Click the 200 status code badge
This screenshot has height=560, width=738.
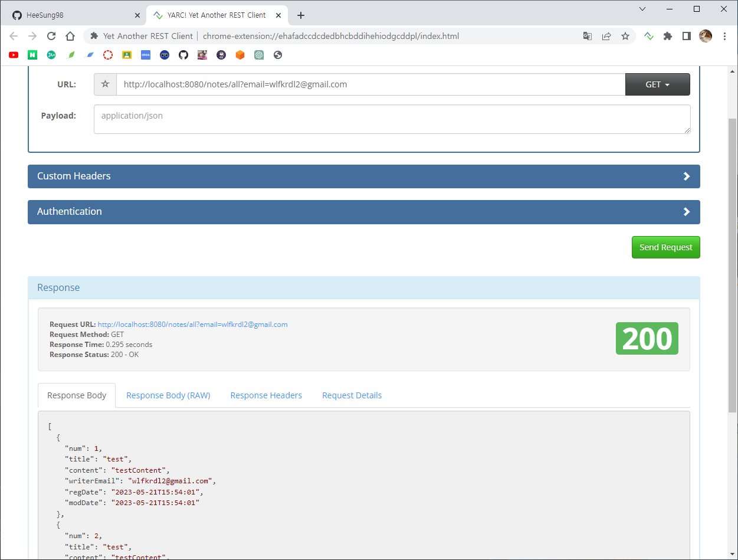[647, 339]
